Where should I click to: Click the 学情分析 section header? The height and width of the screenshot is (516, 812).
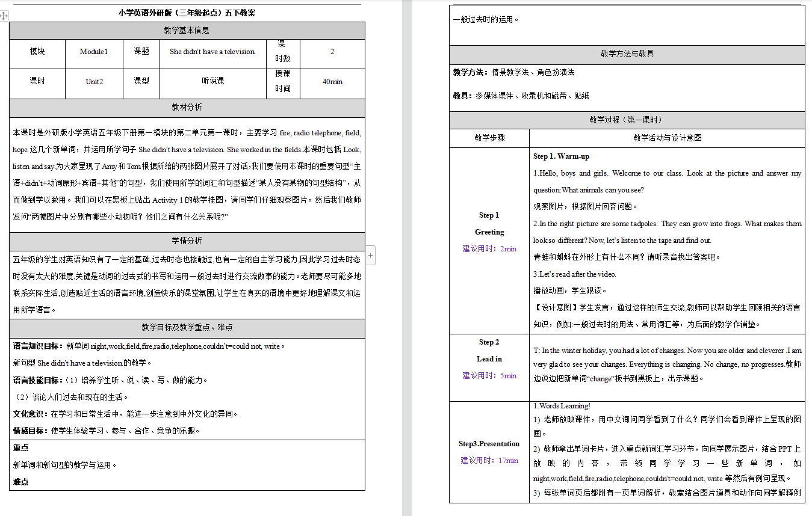pos(187,241)
